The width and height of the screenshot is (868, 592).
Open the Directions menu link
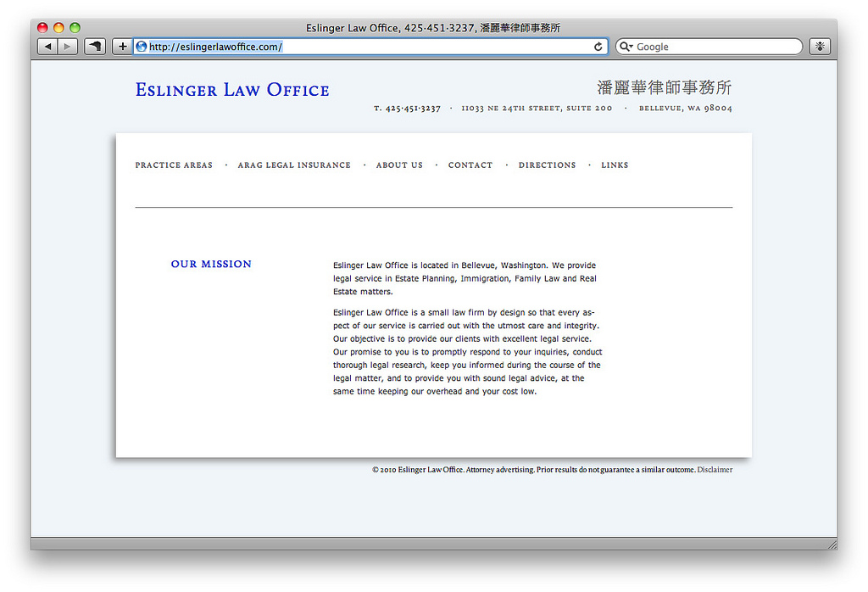tap(547, 165)
